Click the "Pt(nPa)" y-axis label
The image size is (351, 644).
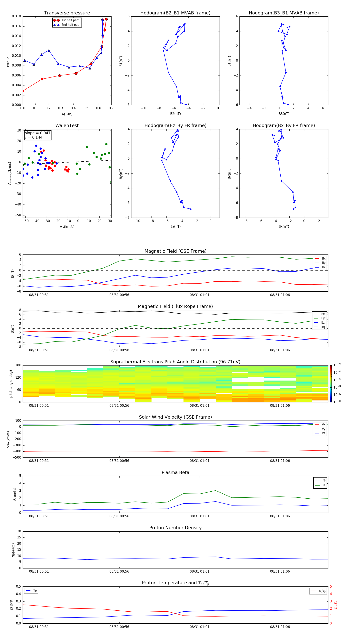click(x=8, y=61)
